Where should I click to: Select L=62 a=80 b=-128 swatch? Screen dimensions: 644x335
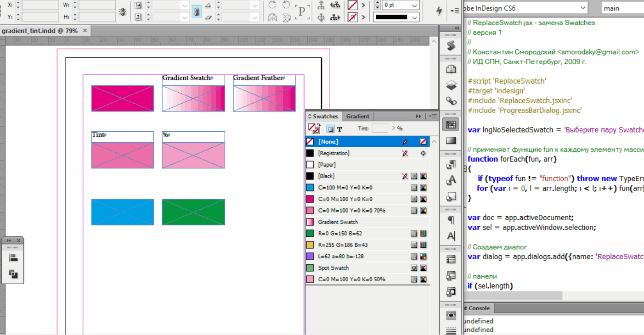tap(367, 256)
